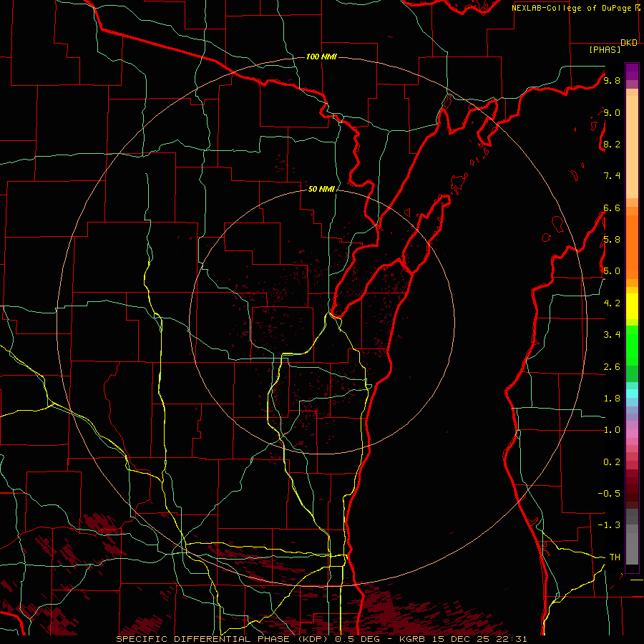
Task: Click the 50 NMI range ring label
Action: click(x=321, y=189)
